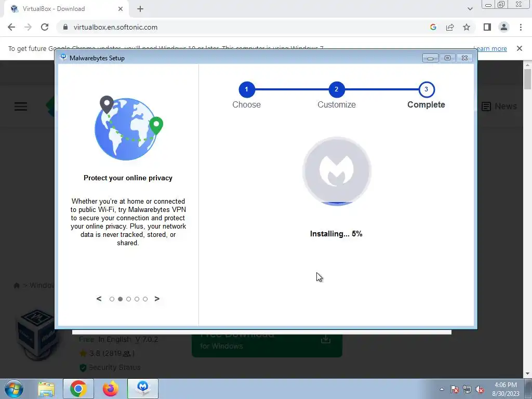
Task: Reload the Softonic page
Action: click(45, 27)
